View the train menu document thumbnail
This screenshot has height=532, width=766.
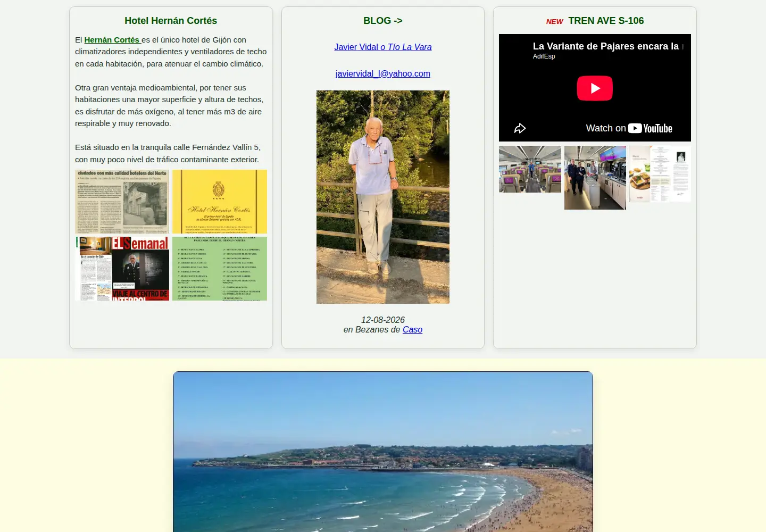click(660, 174)
